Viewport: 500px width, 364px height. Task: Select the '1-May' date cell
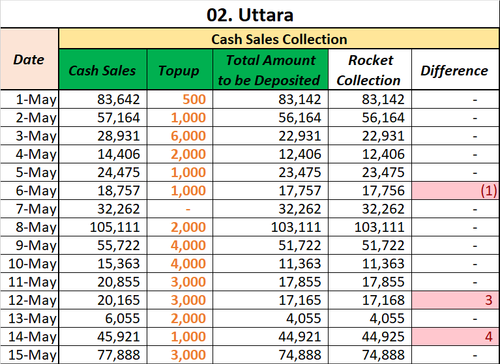coord(29,99)
